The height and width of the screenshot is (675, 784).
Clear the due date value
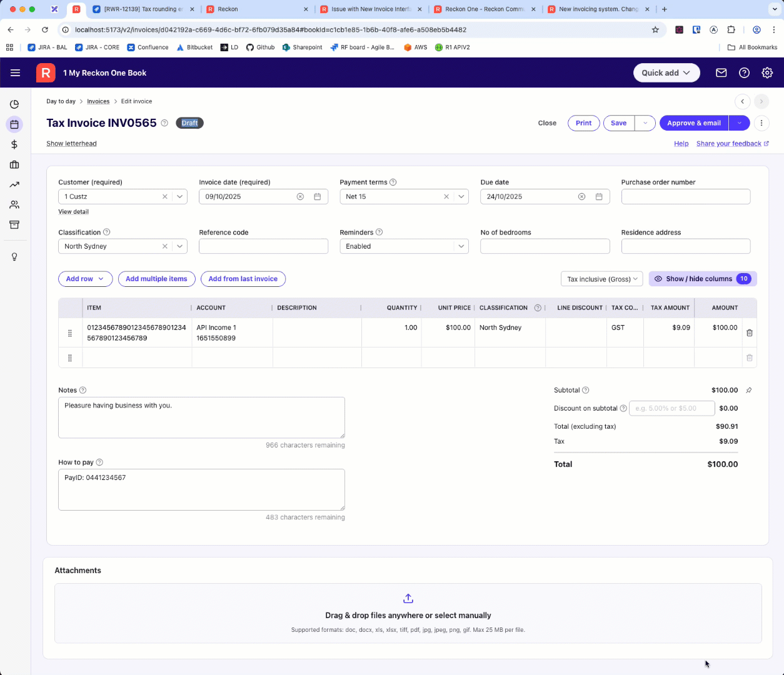(581, 196)
